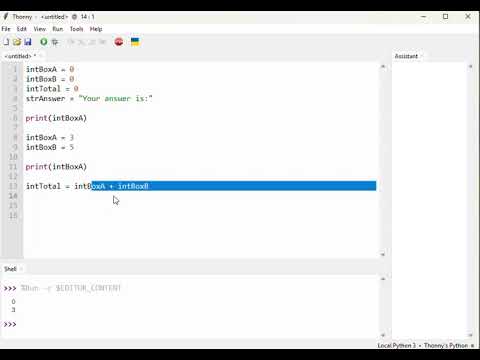This screenshot has width=480, height=360.
Task: Click the Thonny feather title icon
Action: coord(6,16)
